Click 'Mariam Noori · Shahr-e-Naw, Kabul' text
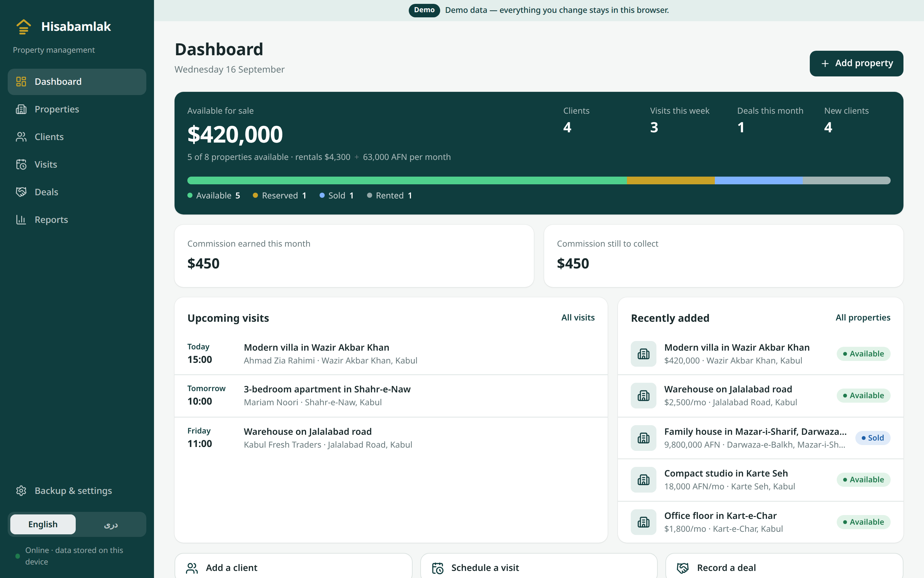The width and height of the screenshot is (924, 578). click(313, 402)
